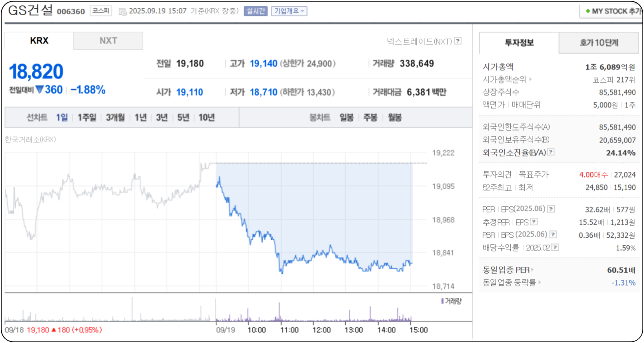Screen dimensions: 644x343
Task: Click the 코스피 market badge
Action: 101,11
